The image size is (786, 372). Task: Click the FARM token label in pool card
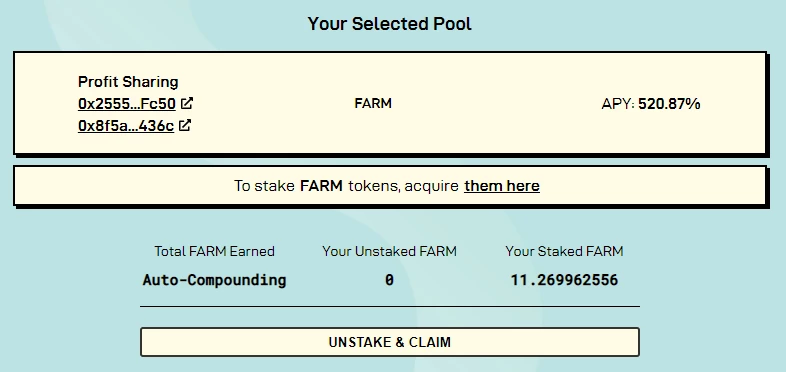tap(373, 103)
